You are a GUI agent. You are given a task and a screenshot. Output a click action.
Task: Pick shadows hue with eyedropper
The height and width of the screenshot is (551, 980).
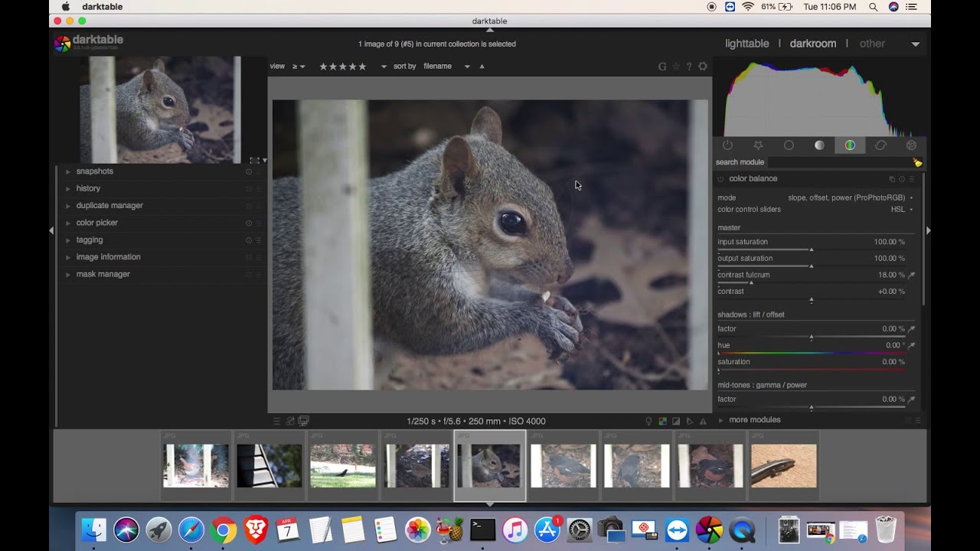coord(911,345)
